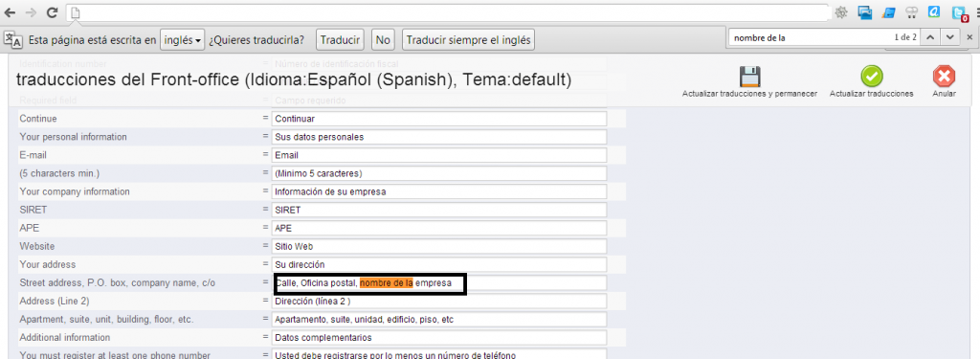Open the gear extension icon in the toolbar
The image size is (980, 359).
pyautogui.click(x=842, y=11)
